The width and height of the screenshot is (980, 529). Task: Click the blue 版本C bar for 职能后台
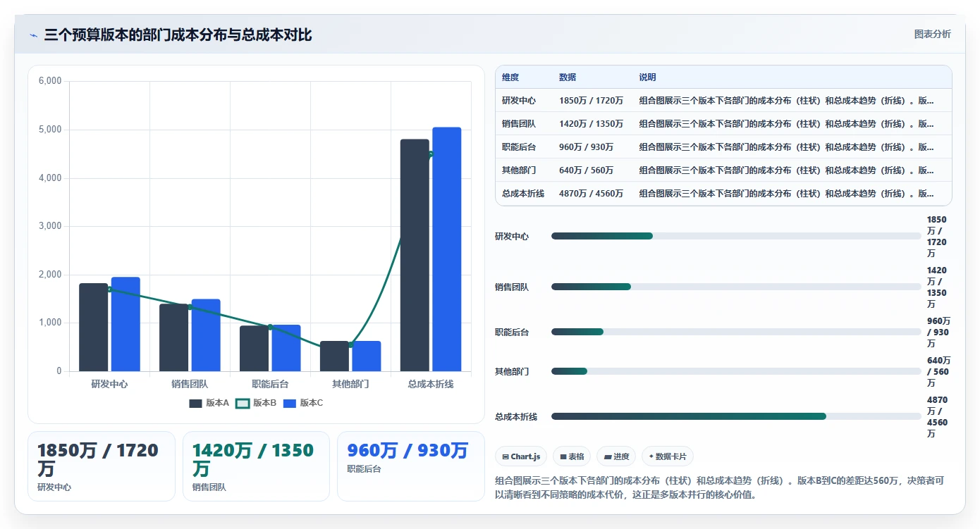pyautogui.click(x=286, y=348)
